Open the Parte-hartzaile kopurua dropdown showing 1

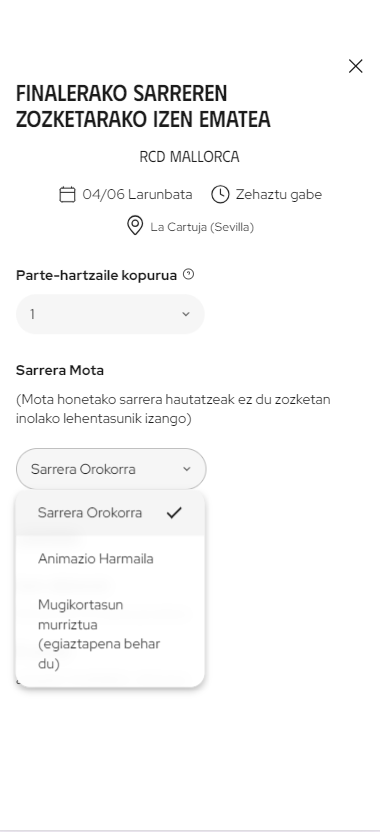coord(110,314)
